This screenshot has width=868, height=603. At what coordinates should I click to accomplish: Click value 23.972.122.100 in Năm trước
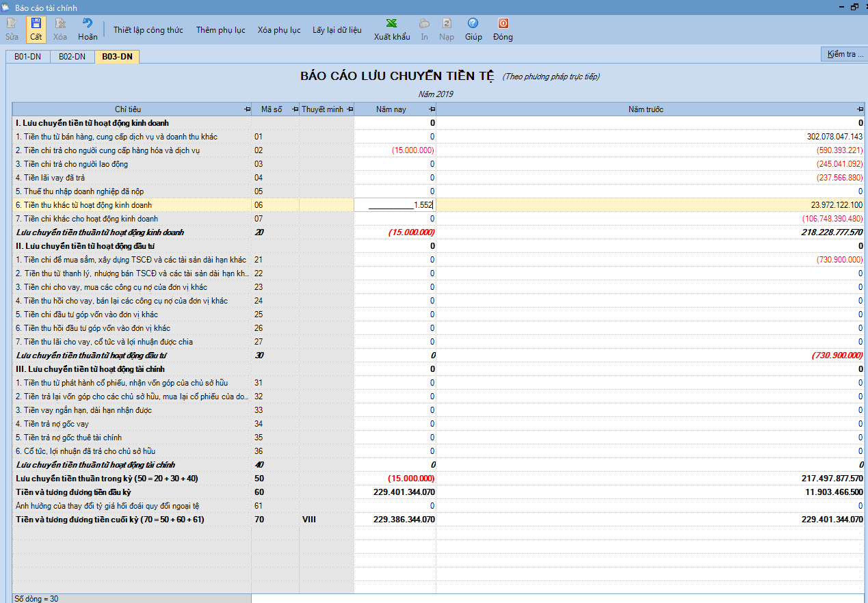[x=837, y=205]
